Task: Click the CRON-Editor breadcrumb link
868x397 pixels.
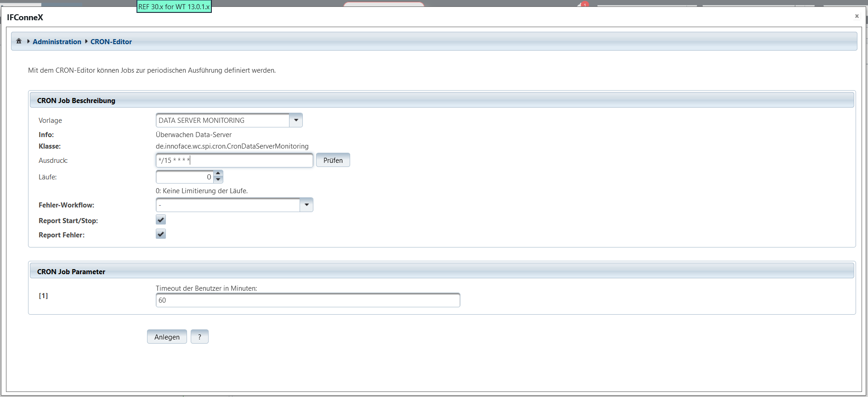Action: coord(111,42)
